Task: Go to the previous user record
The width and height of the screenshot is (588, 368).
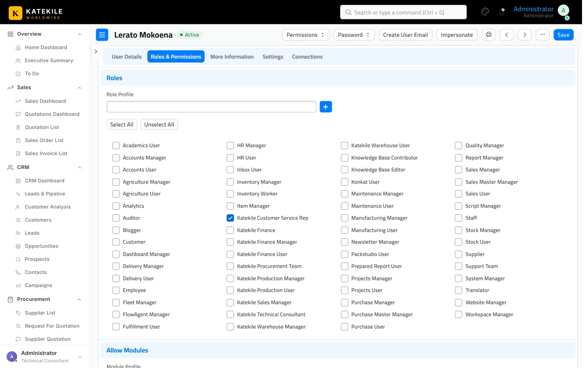Action: pyautogui.click(x=506, y=35)
